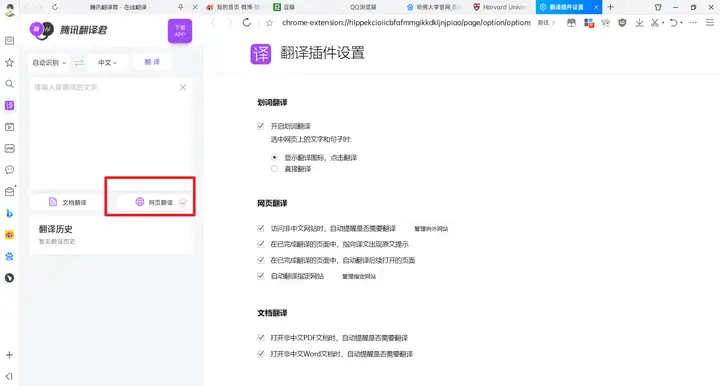Select the purple translate icon in sidebar
Screen dimensions: 720x386
click(x=9, y=106)
